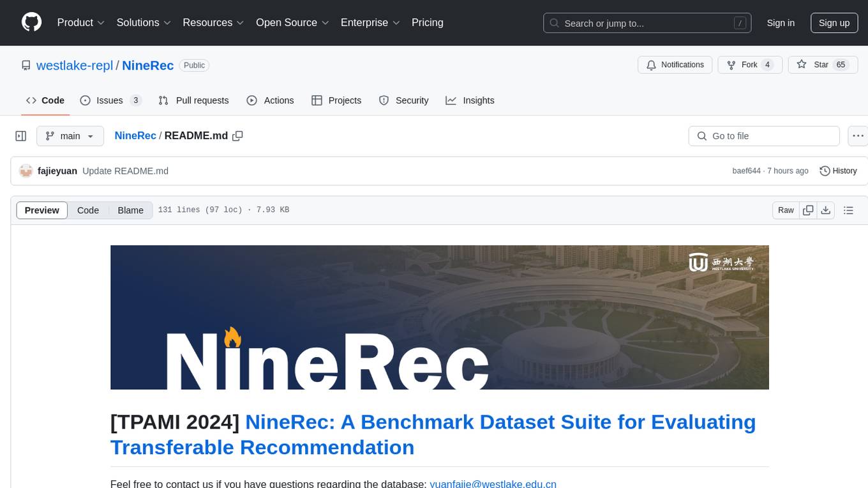
Task: Download the raw file
Action: click(x=825, y=210)
